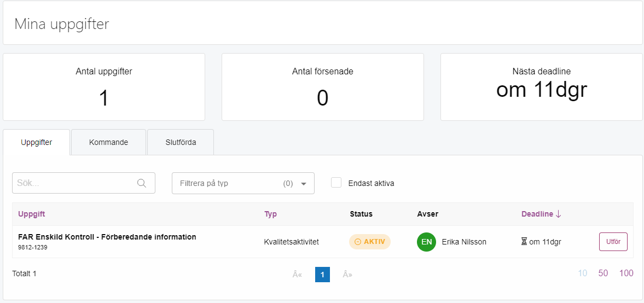The height and width of the screenshot is (303, 644).
Task: Focus the Sök search input field
Action: [x=84, y=183]
